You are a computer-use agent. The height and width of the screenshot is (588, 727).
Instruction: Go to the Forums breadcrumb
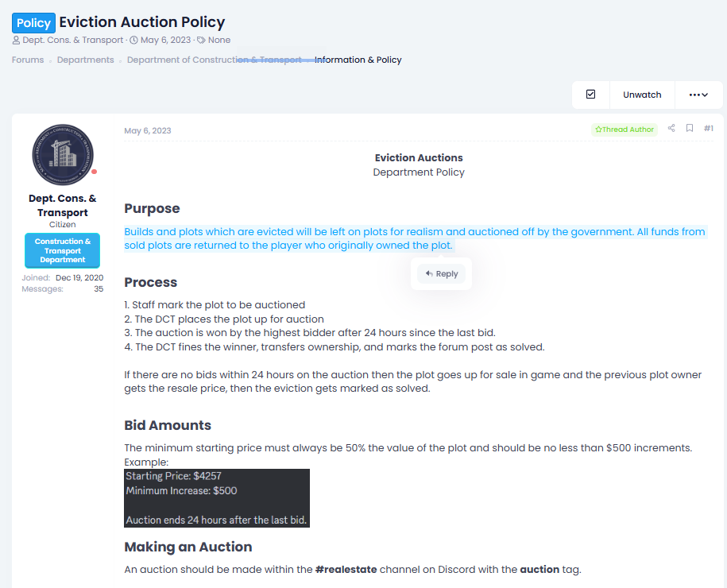pos(28,60)
